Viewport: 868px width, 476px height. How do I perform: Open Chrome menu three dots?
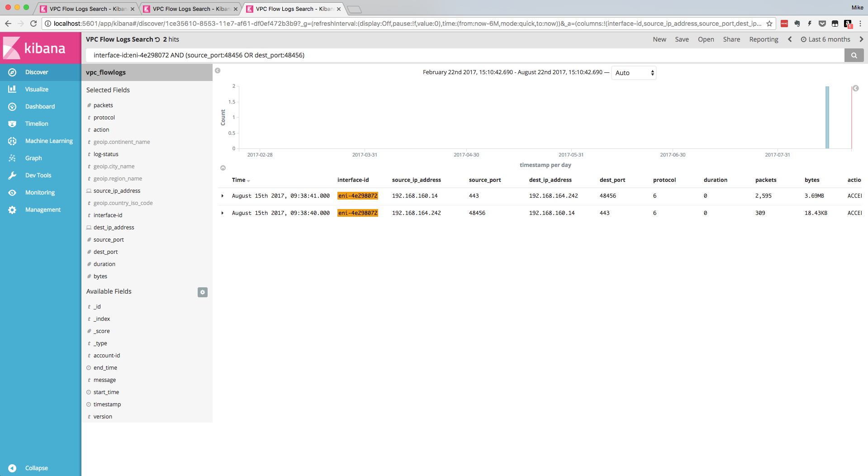[860, 24]
